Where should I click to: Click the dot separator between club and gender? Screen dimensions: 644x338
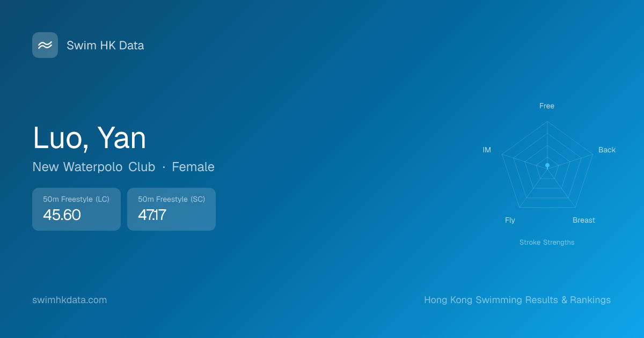click(164, 167)
